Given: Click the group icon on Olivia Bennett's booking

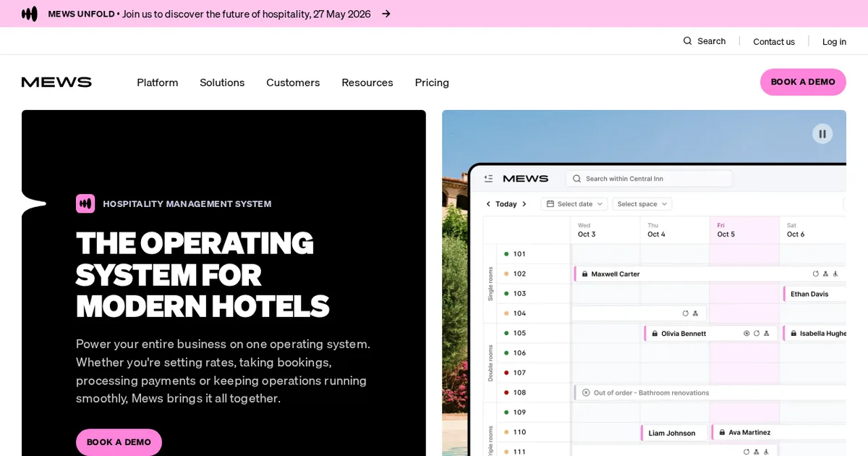Looking at the screenshot, I should pyautogui.click(x=767, y=333).
